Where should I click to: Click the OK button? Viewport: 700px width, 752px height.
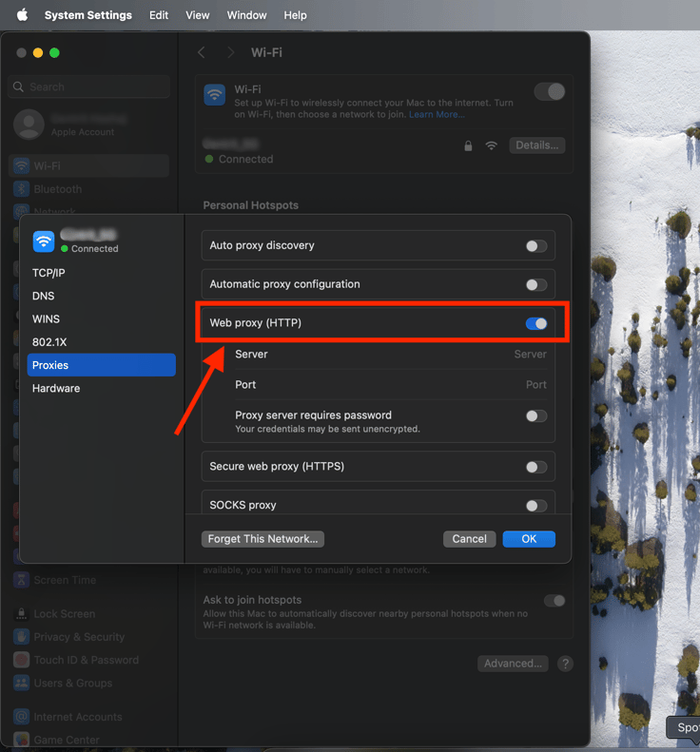click(x=529, y=539)
